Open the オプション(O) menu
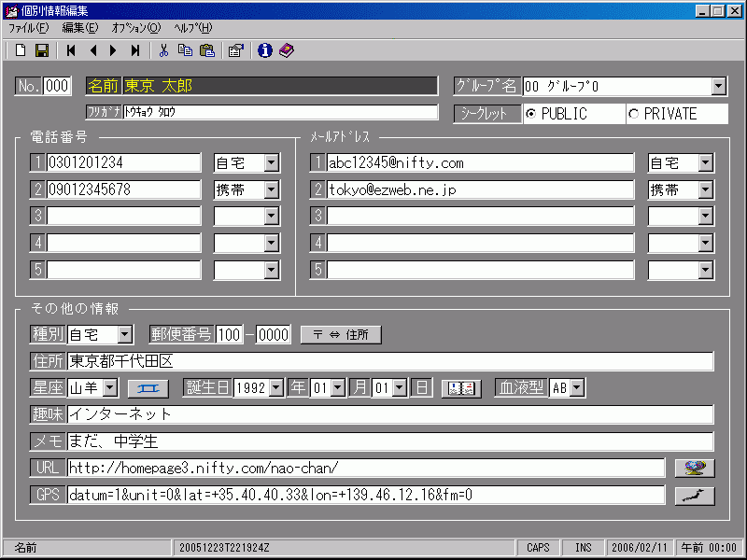 tap(136, 28)
